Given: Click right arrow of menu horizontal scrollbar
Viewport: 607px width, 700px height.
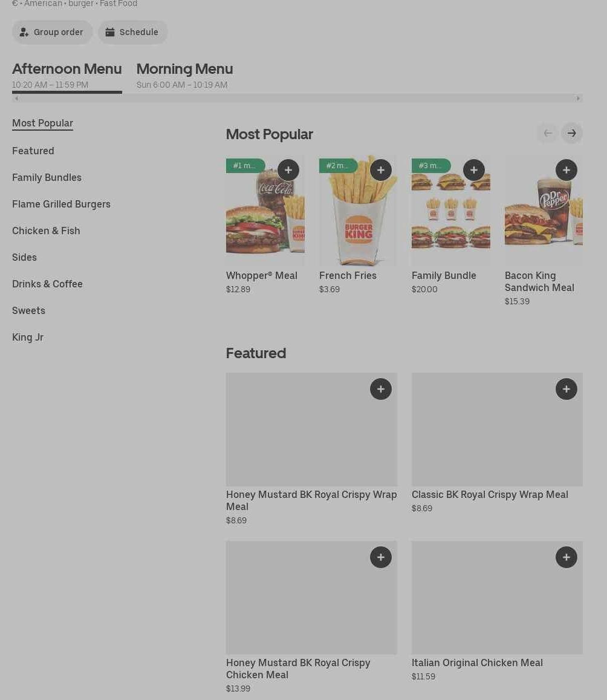Looking at the screenshot, I should (579, 98).
